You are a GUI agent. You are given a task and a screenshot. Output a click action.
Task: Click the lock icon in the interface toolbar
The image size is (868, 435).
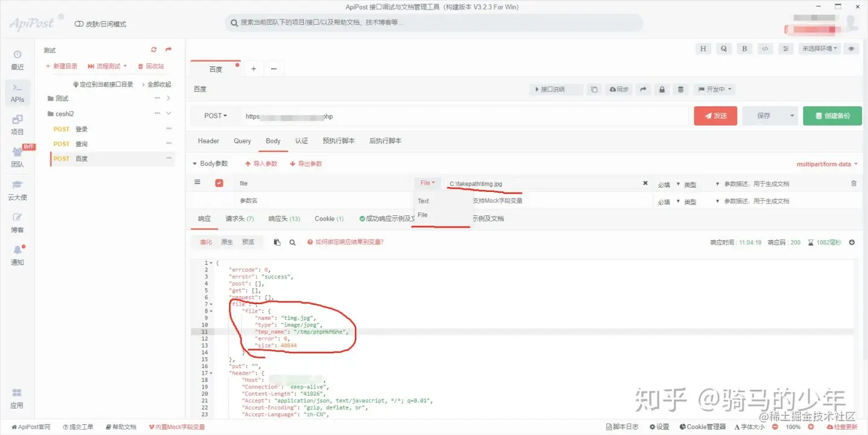coord(662,89)
